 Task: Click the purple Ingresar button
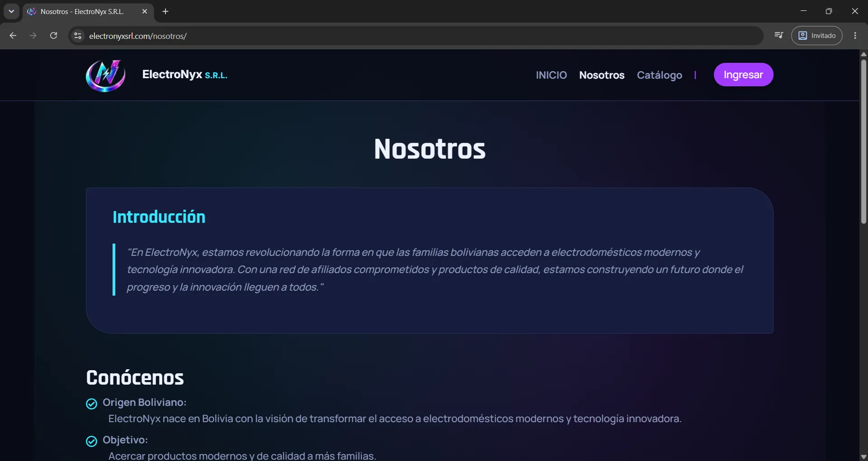(x=743, y=75)
